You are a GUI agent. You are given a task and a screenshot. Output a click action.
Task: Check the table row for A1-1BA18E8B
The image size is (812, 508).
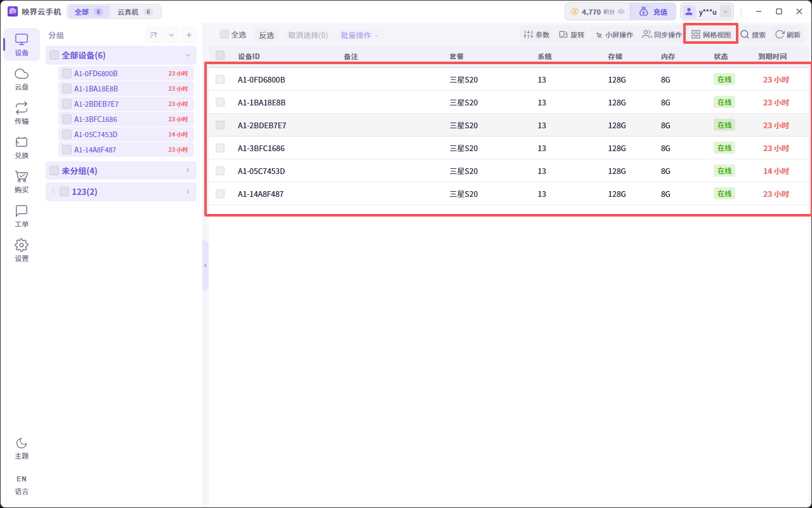(x=220, y=102)
